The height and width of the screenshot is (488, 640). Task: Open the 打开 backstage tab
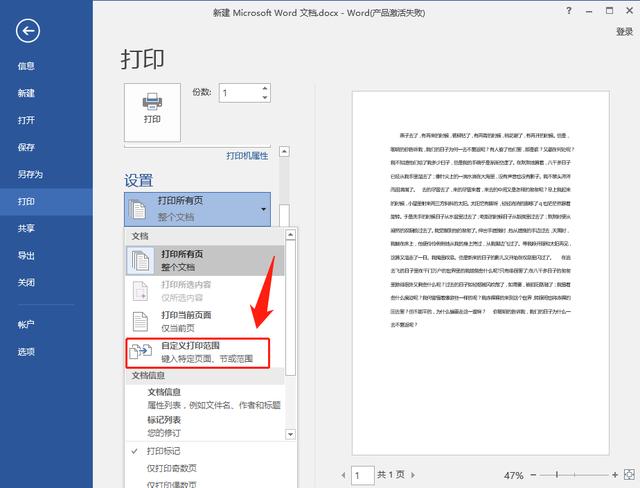click(x=26, y=120)
